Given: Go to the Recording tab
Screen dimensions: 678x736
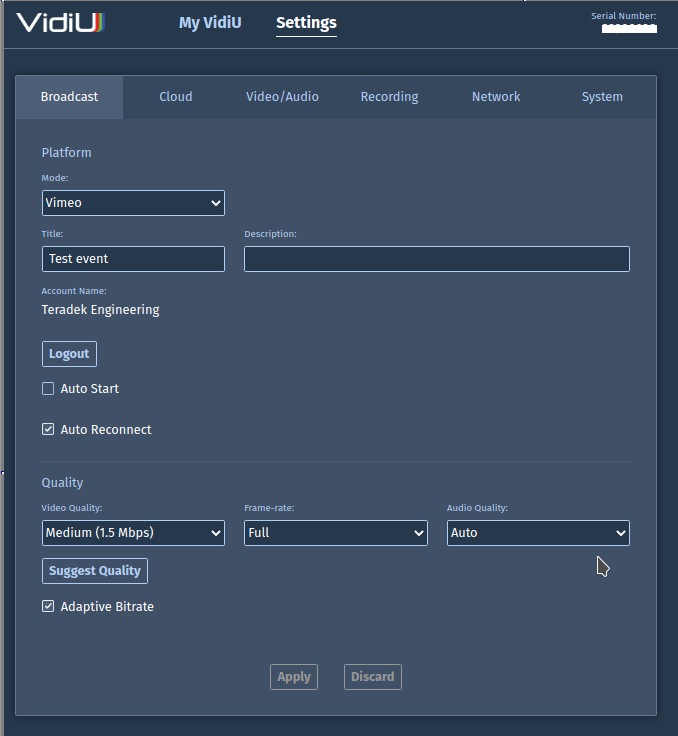Looking at the screenshot, I should 389,97.
